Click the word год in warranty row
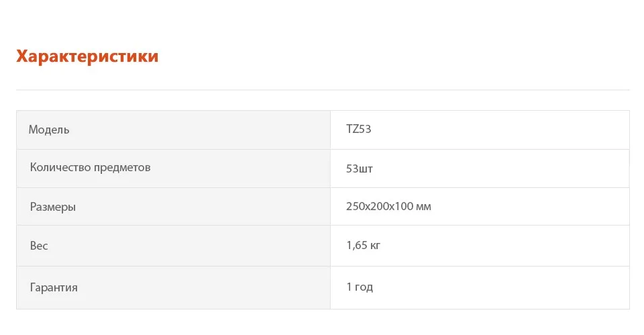 pos(364,287)
